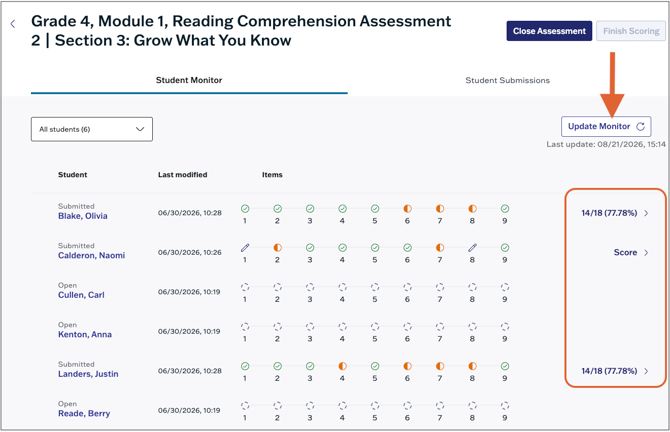The width and height of the screenshot is (670, 432).
Task: Click Blake, Olivia item 7 partial-credit icon
Action: (x=440, y=209)
